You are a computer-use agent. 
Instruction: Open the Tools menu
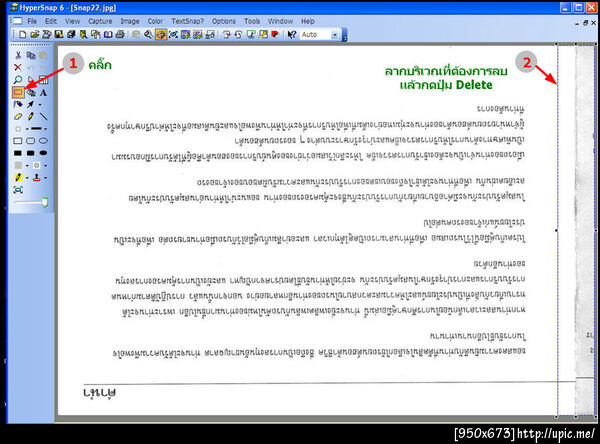[x=252, y=21]
